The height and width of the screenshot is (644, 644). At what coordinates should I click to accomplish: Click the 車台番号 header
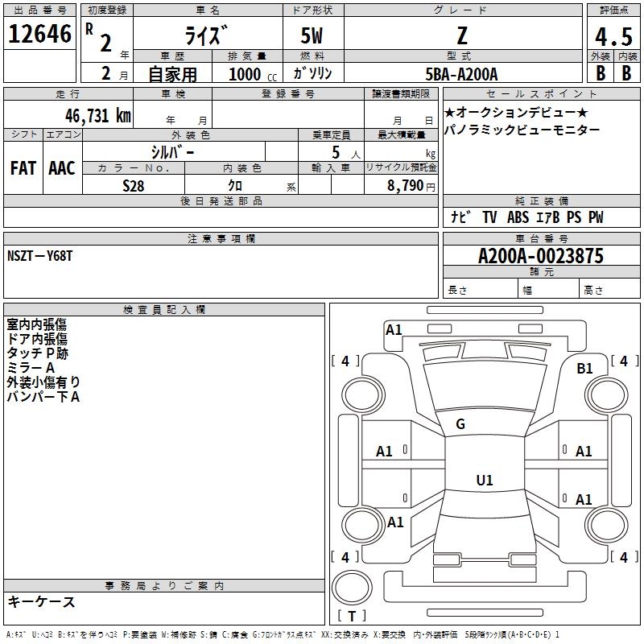tap(542, 238)
